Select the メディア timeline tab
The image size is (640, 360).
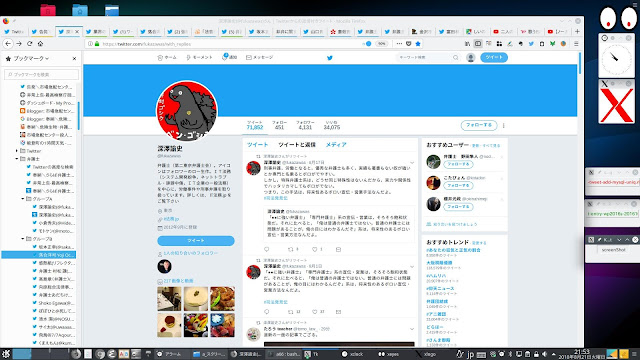tap(336, 144)
